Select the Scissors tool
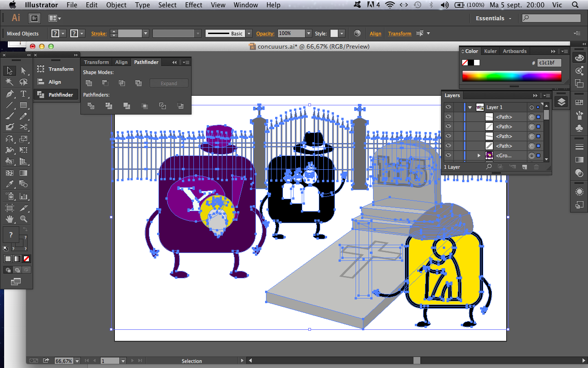The width and height of the screenshot is (588, 368). coord(23,127)
